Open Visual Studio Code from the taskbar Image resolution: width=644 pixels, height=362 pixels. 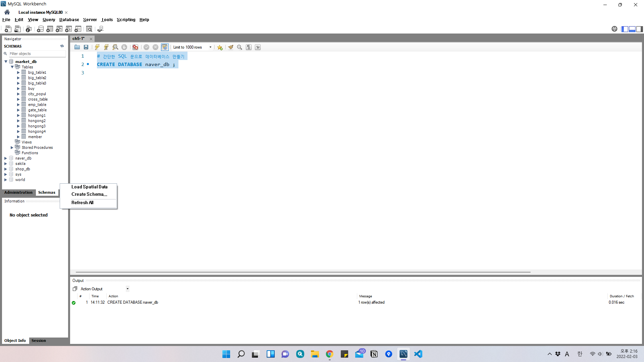click(418, 354)
